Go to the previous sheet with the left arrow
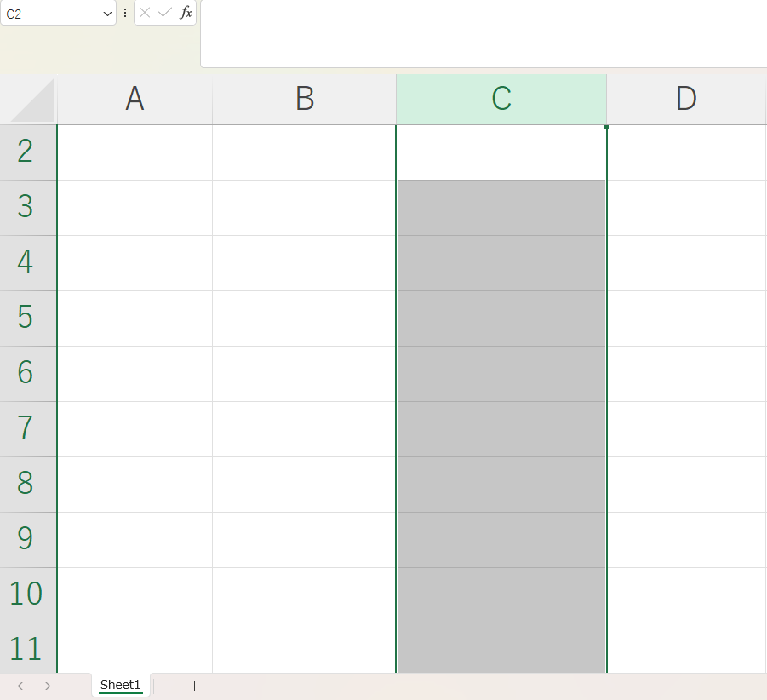Image resolution: width=767 pixels, height=700 pixels. [x=20, y=686]
